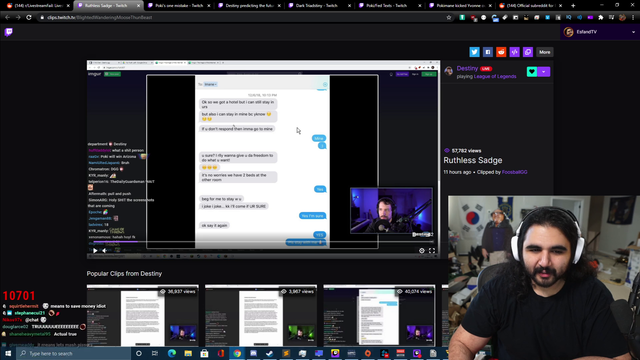This screenshot has height=360, width=640.
Task: Click the blue speaker extension icon
Action: pos(580,18)
